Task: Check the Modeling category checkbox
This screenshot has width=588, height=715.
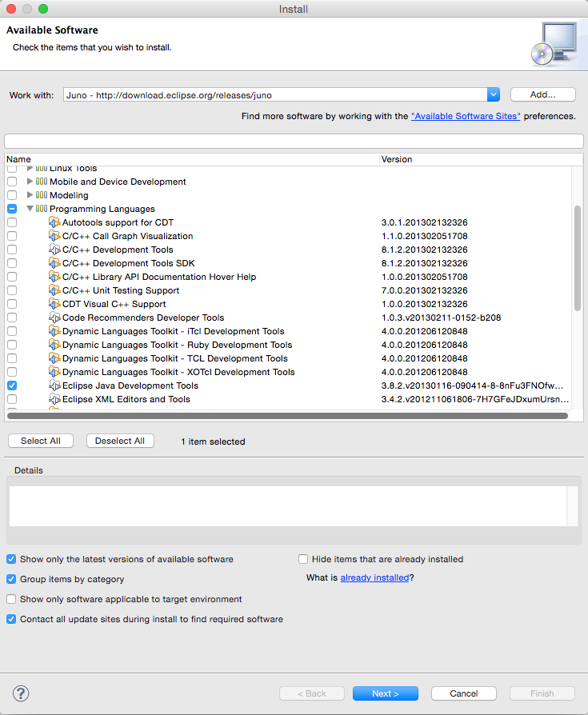Action: (12, 195)
